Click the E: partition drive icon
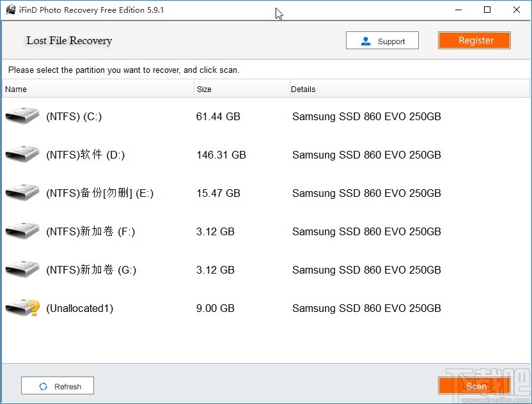This screenshot has height=404, width=532. [22, 192]
